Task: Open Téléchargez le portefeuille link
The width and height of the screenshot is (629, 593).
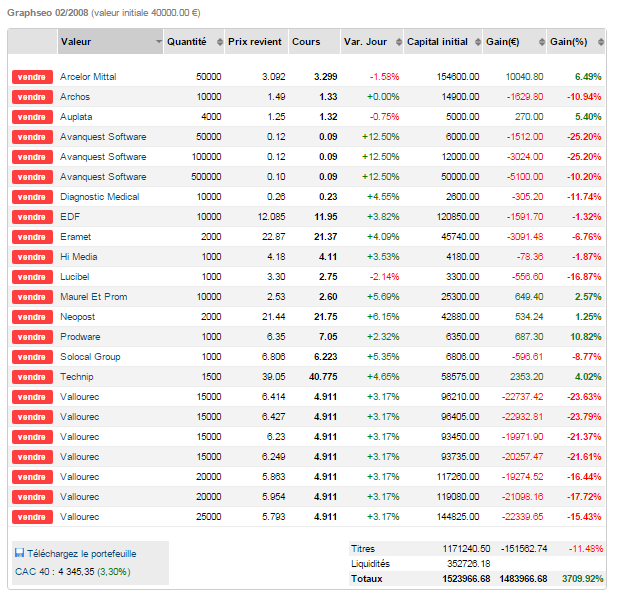Action: click(82, 553)
